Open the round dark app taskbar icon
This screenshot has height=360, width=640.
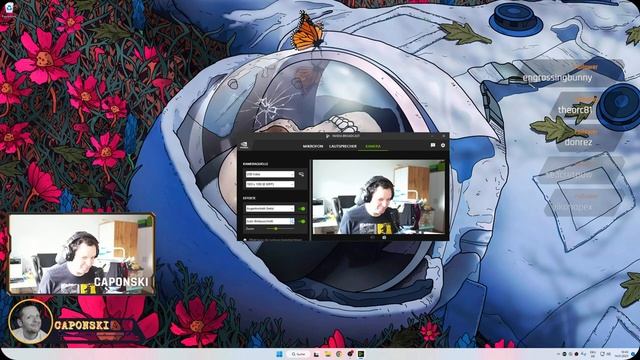click(351, 353)
